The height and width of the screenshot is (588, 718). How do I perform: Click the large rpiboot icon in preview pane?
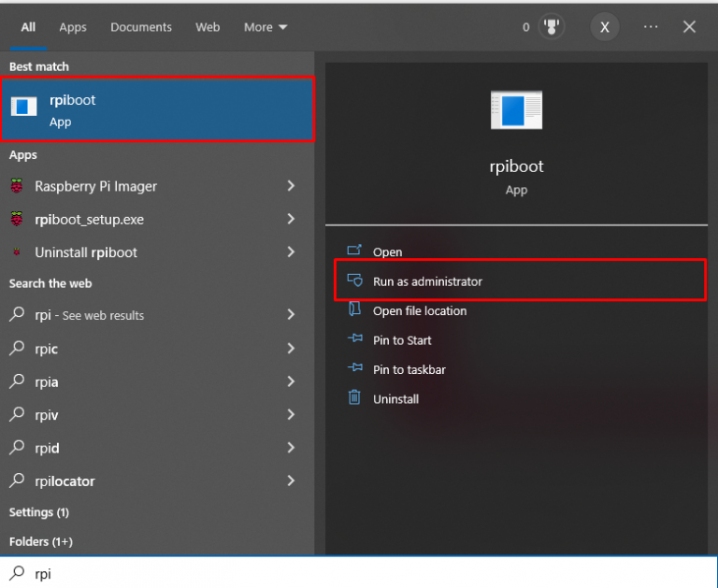(x=516, y=111)
